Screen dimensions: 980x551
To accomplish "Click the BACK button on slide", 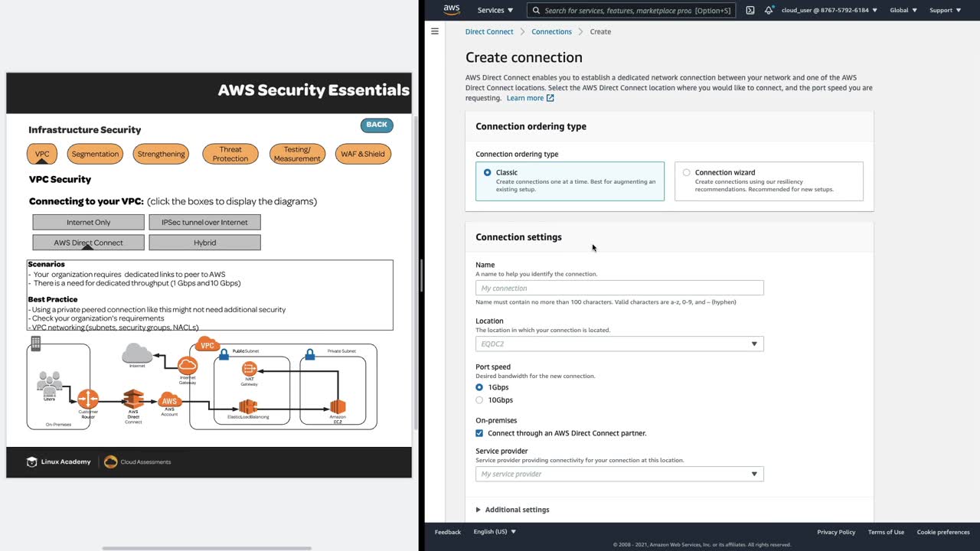I will point(377,125).
